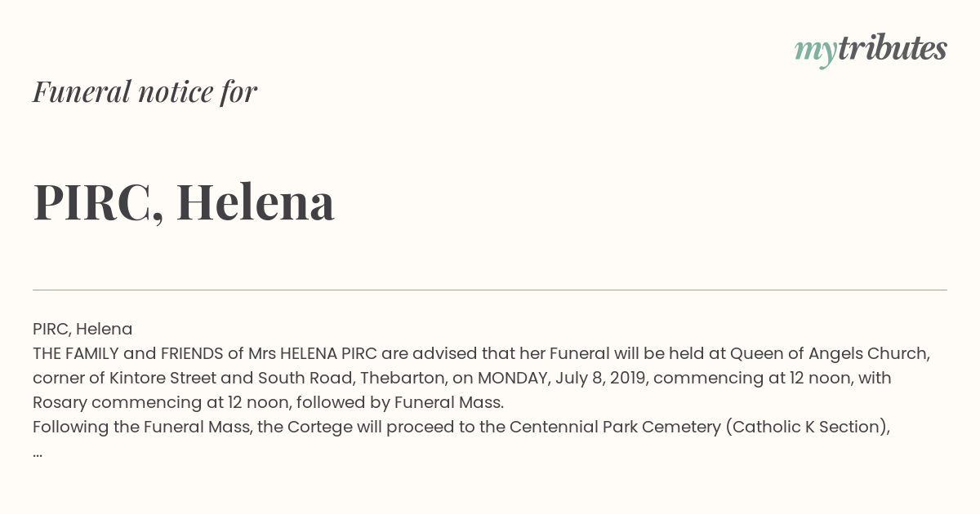Select the small "PIRC, Helena" line below the divider

point(82,329)
